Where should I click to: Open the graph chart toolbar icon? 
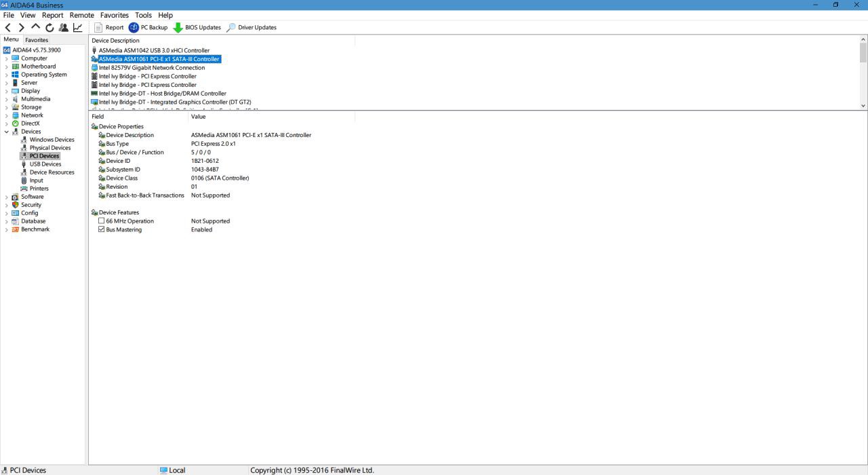coord(77,28)
